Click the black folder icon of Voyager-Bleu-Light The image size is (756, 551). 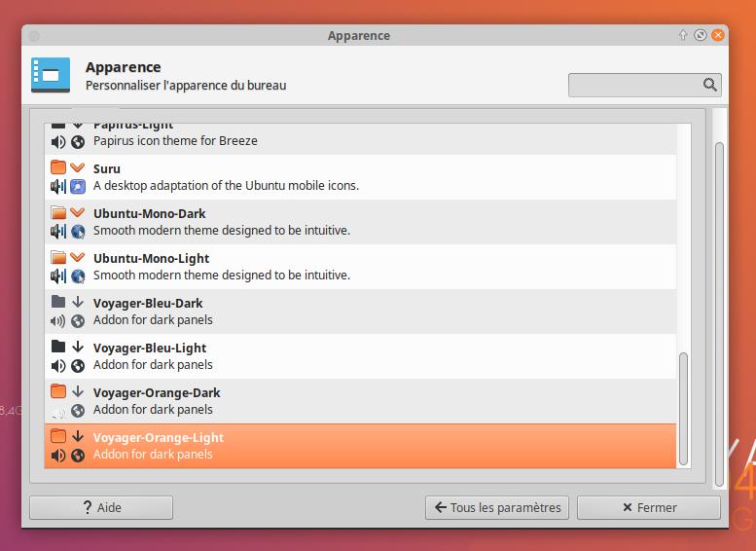pos(58,347)
